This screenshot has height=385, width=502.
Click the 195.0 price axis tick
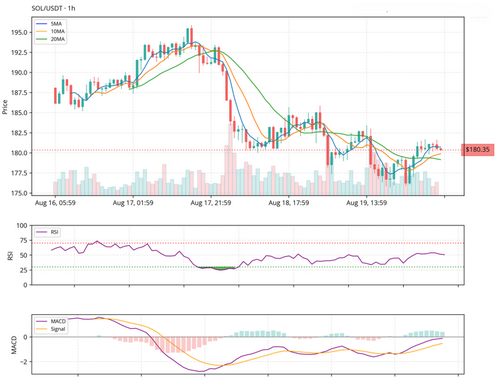[x=19, y=32]
